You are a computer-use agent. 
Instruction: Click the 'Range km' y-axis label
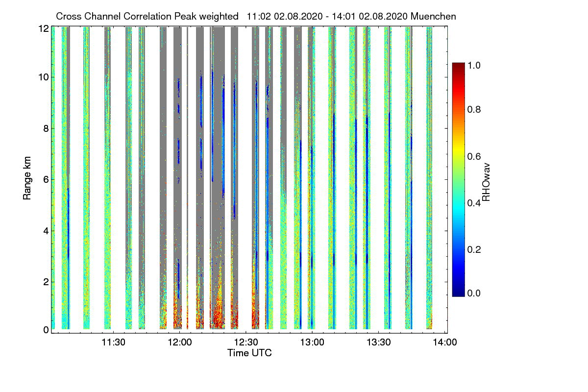point(27,178)
